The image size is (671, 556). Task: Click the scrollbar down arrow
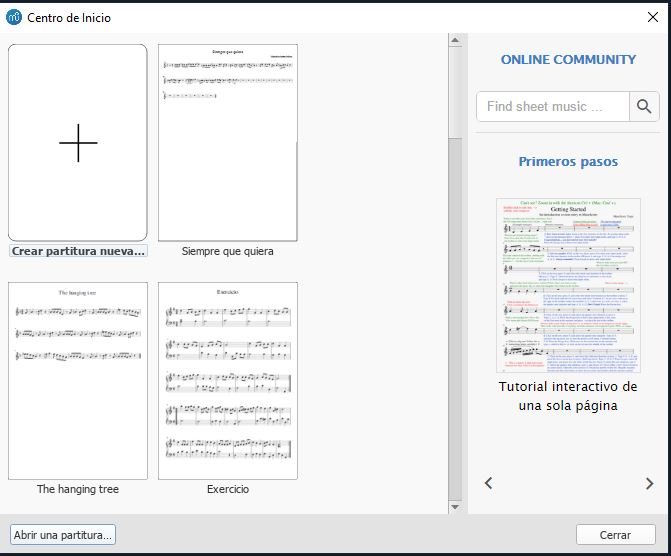point(456,507)
